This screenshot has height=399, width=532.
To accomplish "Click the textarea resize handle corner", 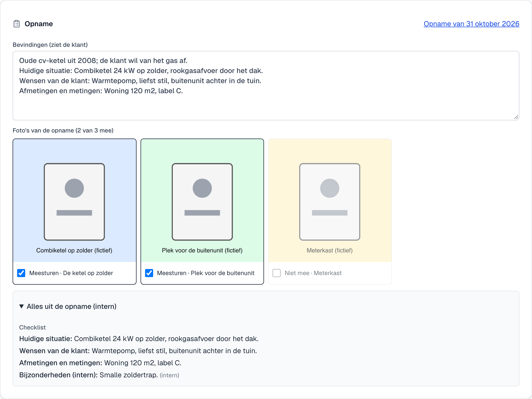I will point(516,117).
